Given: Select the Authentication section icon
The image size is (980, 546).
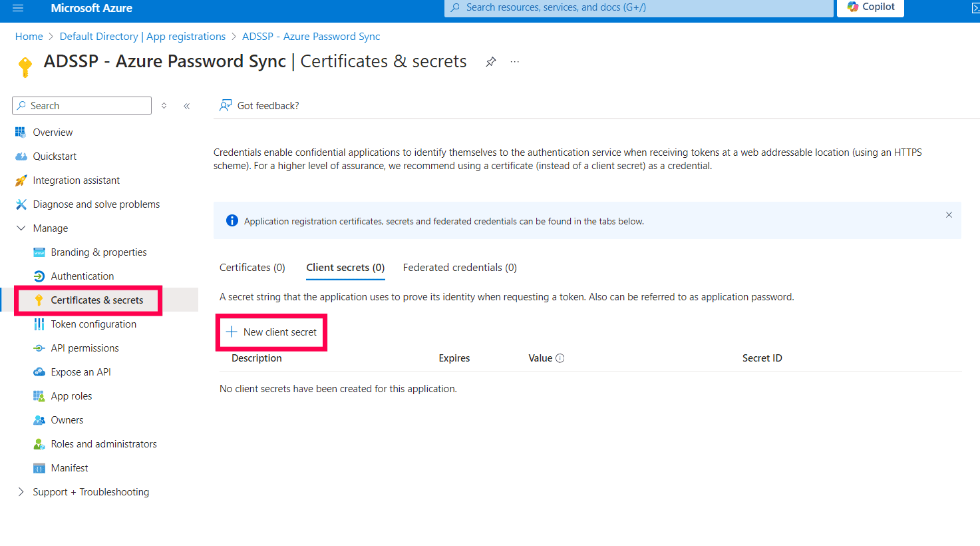Looking at the screenshot, I should 39,276.
